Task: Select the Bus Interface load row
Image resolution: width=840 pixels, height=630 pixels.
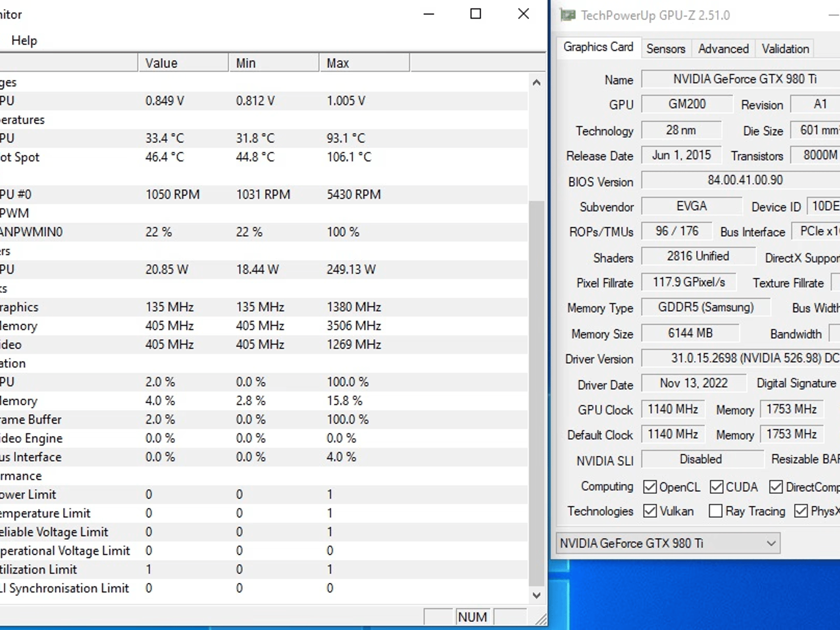Action: 264,457
